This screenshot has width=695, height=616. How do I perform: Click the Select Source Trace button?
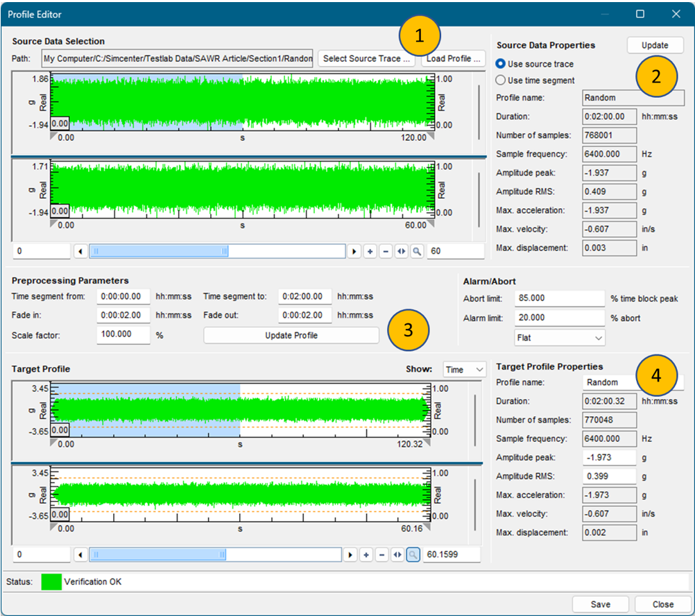tap(367, 59)
